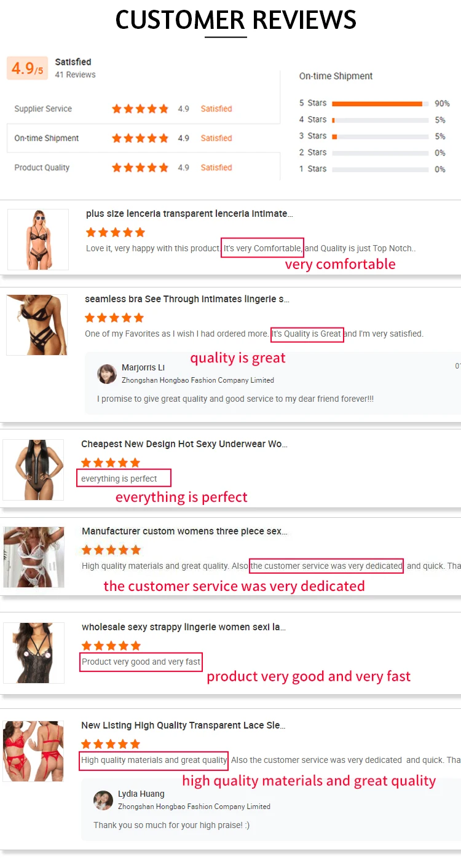Click Supplier Service star rating
Screen dimensions: 461x868
140,109
